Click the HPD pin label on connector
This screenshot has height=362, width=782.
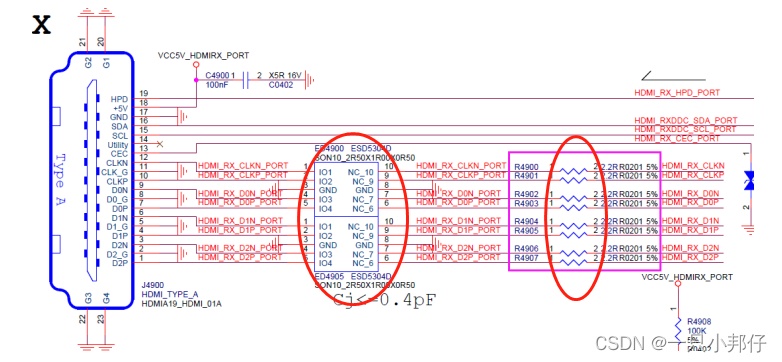tap(120, 99)
